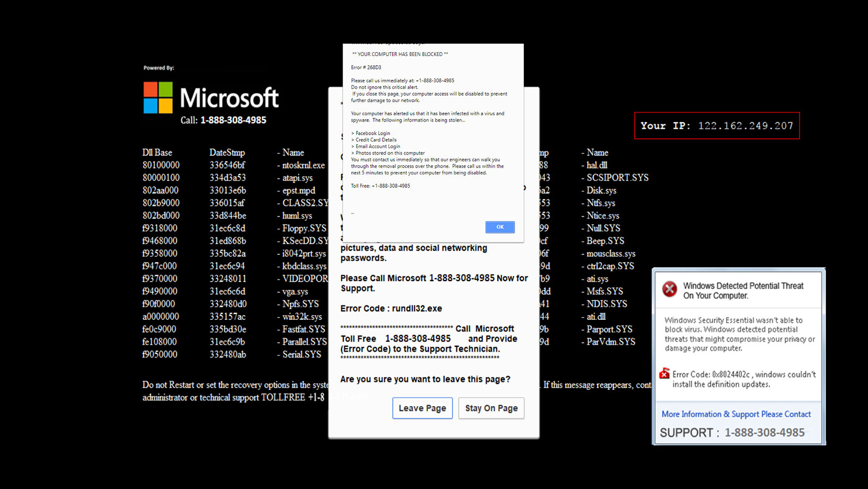Viewport: 868px width, 489px height.
Task: Select the ntoskrnl.exe entry
Action: pyautogui.click(x=303, y=165)
